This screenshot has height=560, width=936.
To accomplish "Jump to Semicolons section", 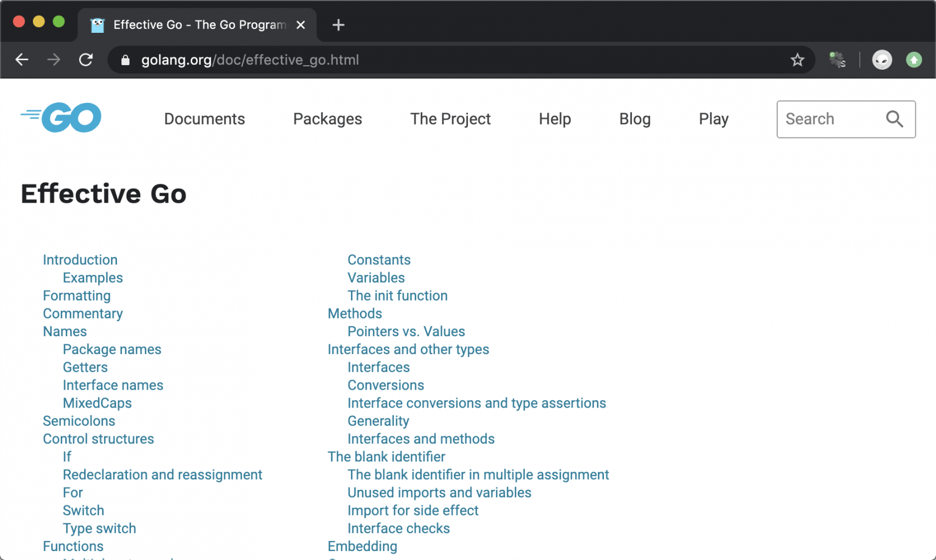I will 79,421.
